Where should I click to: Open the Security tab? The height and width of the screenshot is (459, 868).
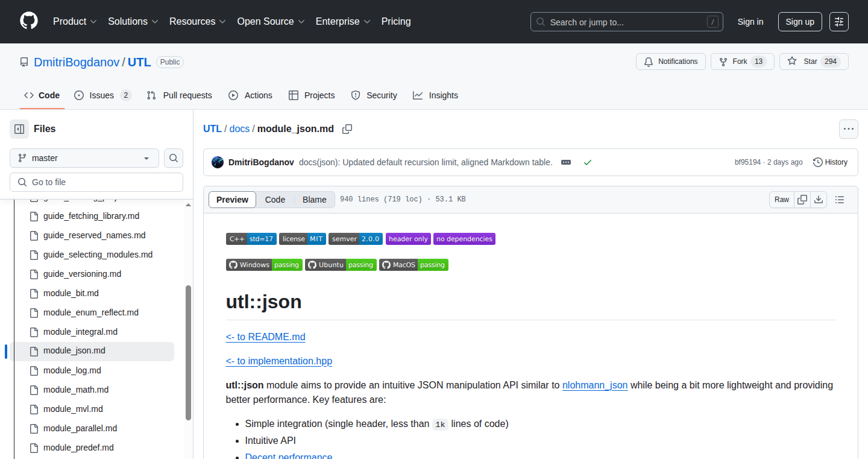point(374,95)
